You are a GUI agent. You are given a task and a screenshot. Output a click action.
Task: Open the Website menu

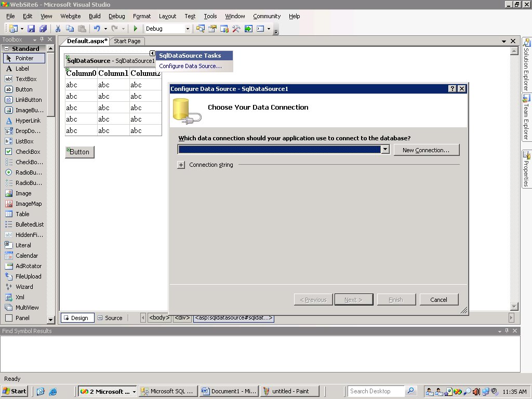pyautogui.click(x=71, y=16)
